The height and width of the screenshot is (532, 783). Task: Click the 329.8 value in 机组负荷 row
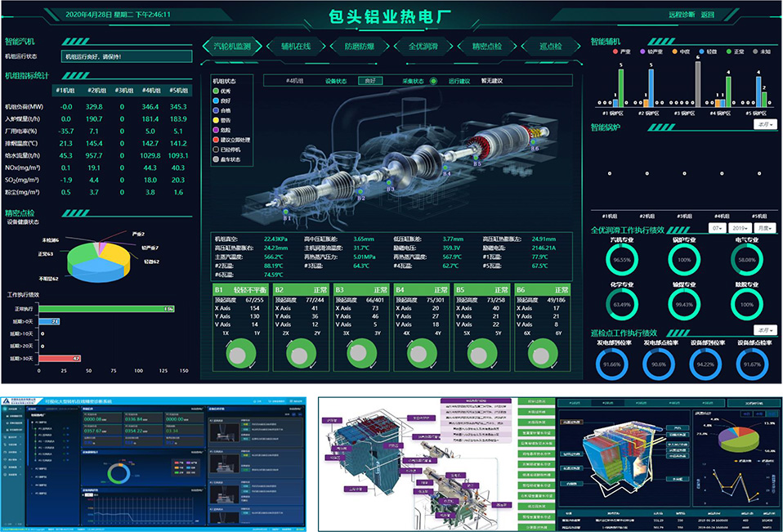pyautogui.click(x=94, y=107)
